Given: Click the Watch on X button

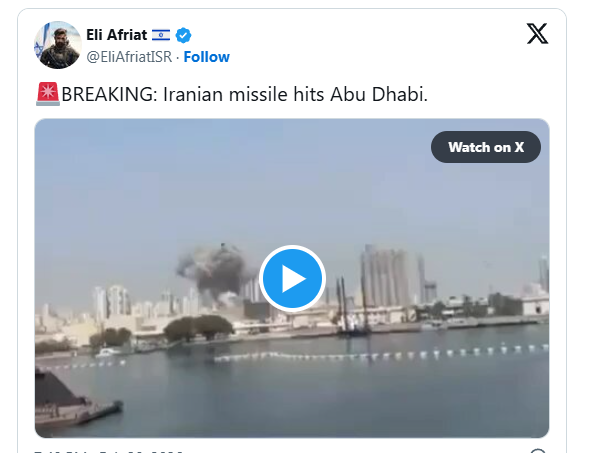Looking at the screenshot, I should (x=486, y=147).
